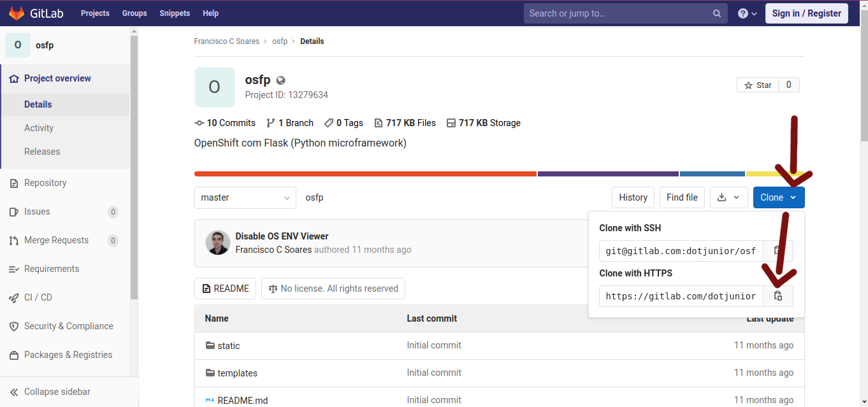Image resolution: width=868 pixels, height=407 pixels.
Task: Open the 717 KB Storage link
Action: click(484, 123)
